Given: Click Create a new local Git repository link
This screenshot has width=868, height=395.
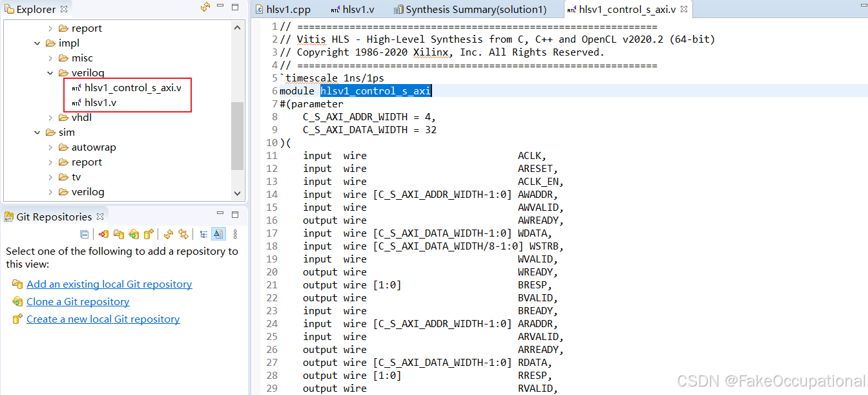Looking at the screenshot, I should 103,319.
